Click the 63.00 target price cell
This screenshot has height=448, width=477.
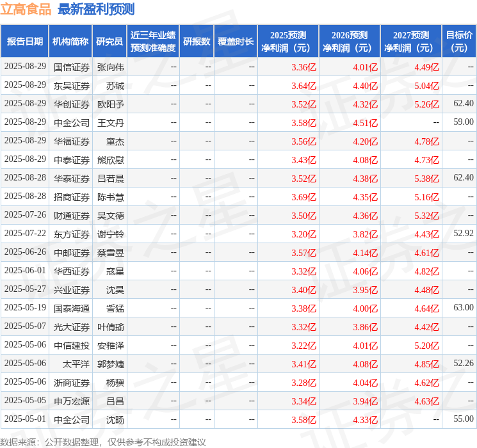tap(463, 308)
